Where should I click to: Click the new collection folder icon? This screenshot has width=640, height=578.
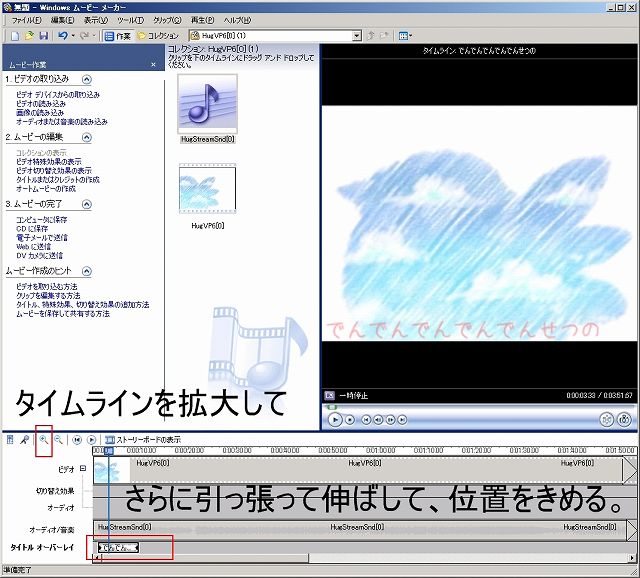(x=384, y=36)
